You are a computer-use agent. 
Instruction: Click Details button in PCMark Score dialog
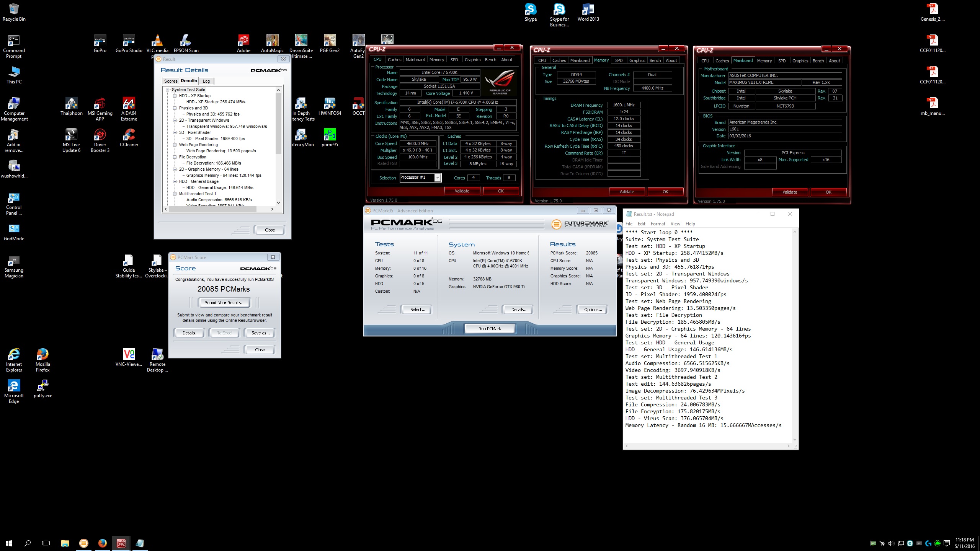click(x=190, y=333)
